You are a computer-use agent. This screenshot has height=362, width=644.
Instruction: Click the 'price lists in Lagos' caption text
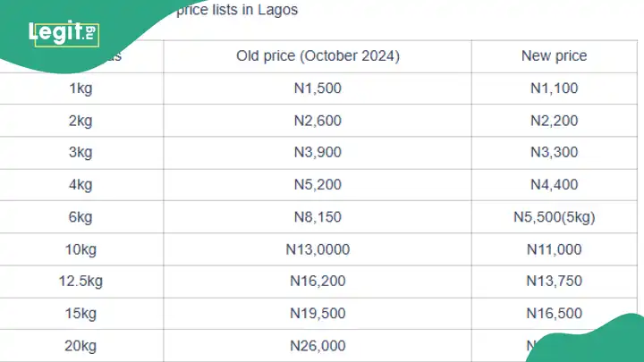tap(237, 10)
